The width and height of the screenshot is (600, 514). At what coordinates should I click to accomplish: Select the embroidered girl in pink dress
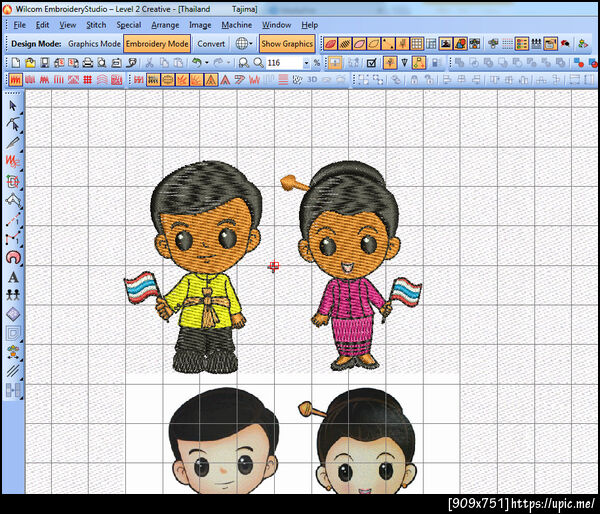[x=350, y=266]
